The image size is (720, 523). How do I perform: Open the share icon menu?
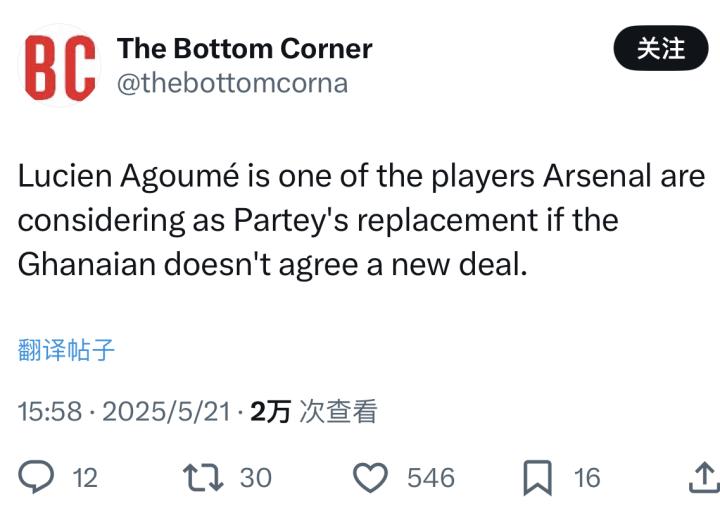point(703,478)
